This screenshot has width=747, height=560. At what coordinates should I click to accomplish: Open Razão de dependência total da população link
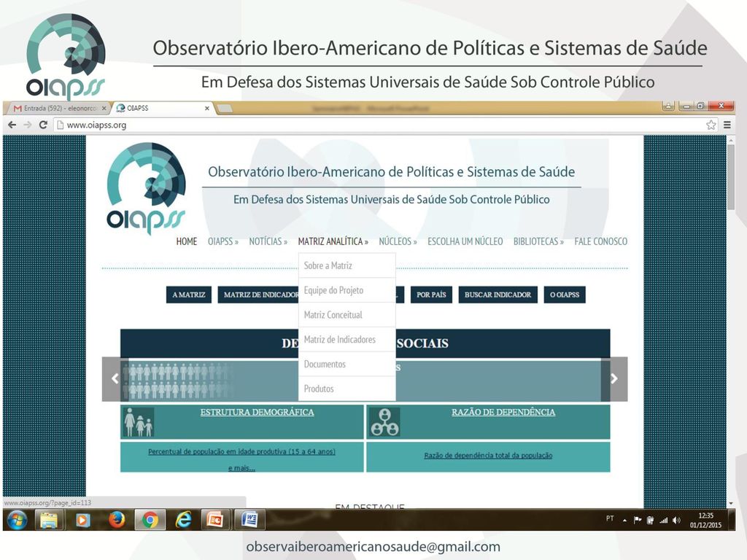(x=488, y=456)
